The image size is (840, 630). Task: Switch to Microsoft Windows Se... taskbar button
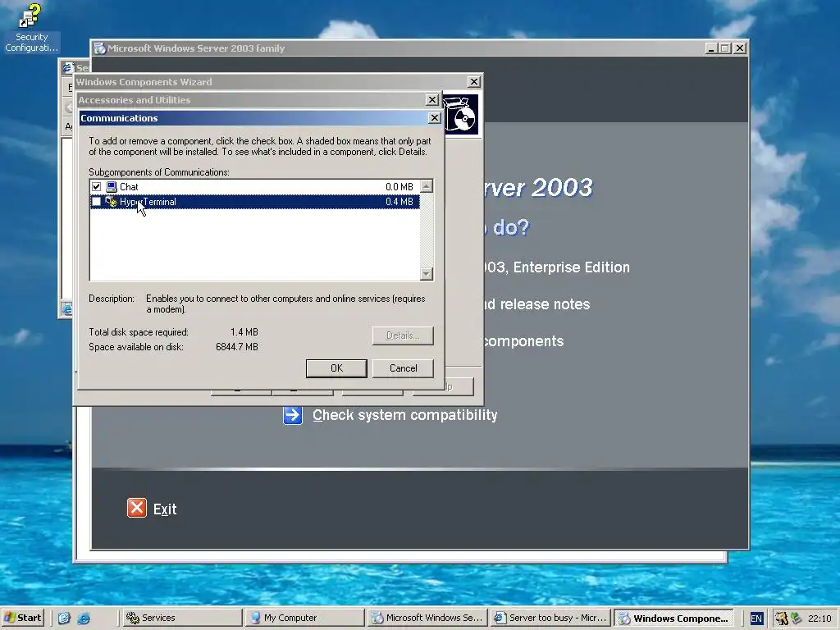point(428,618)
